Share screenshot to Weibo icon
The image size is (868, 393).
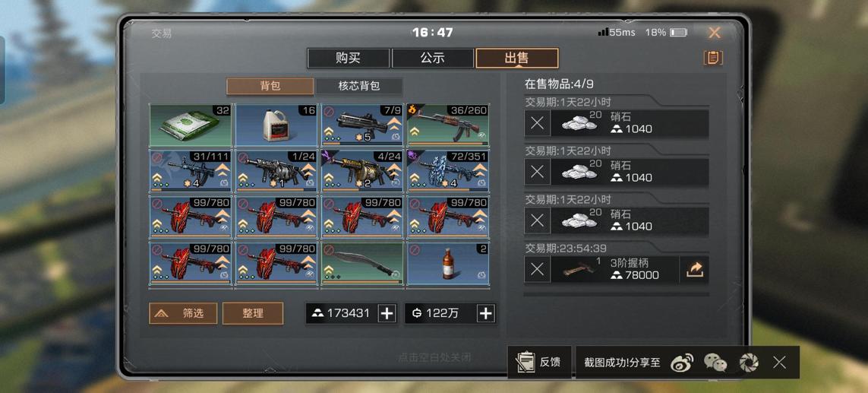[681, 363]
